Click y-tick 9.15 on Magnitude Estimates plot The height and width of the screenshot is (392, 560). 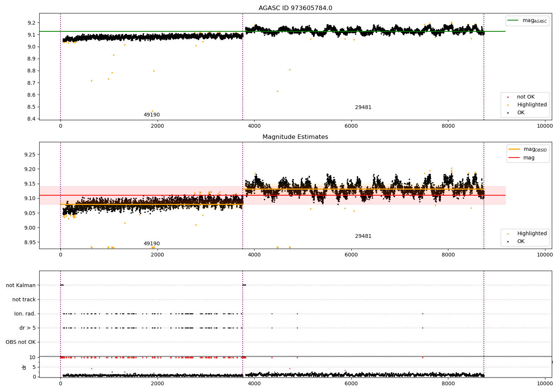pos(30,184)
